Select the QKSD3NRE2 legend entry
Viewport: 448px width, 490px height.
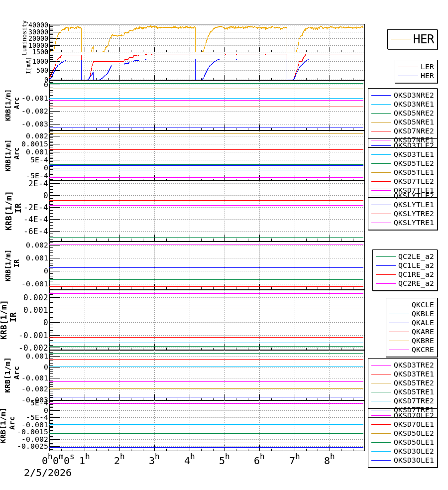click(x=414, y=95)
